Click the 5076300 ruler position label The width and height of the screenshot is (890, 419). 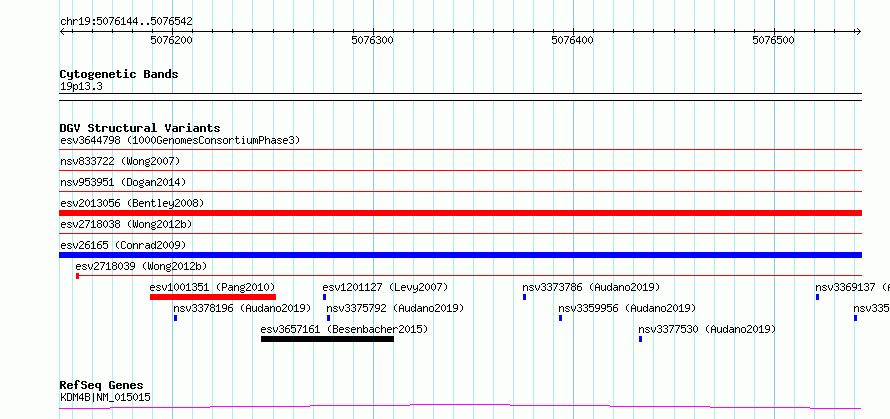pos(372,40)
